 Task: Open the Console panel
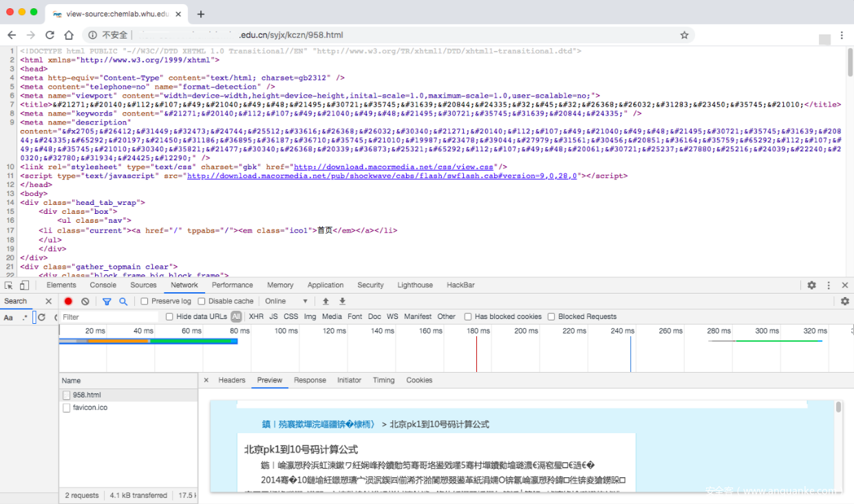tap(103, 285)
